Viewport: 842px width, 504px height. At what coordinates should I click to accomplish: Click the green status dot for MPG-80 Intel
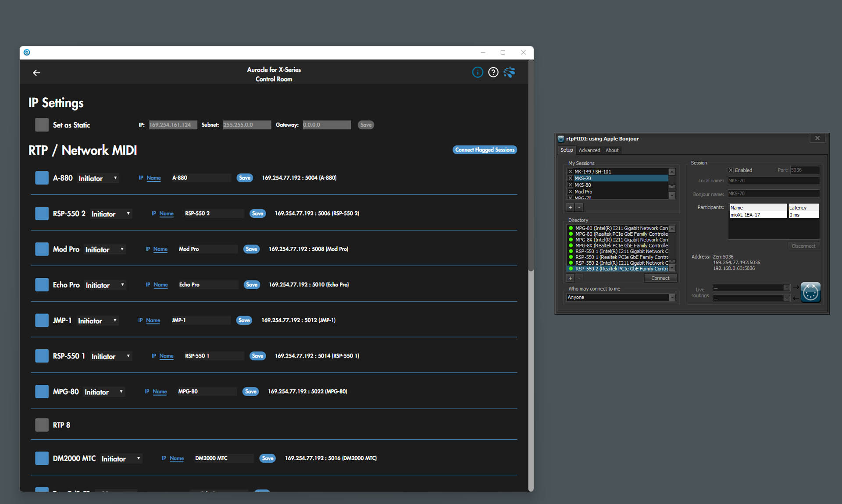point(571,228)
